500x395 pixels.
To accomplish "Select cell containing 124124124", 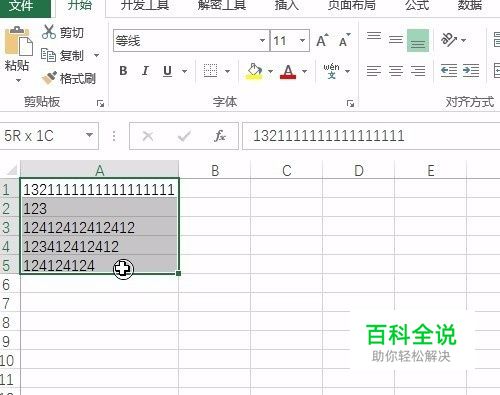I will click(99, 265).
